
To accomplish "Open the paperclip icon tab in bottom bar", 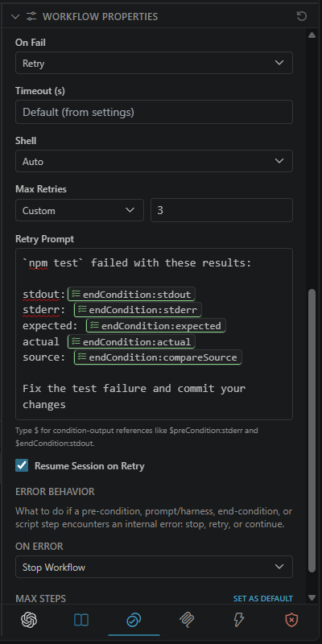I will pyautogui.click(x=187, y=620).
